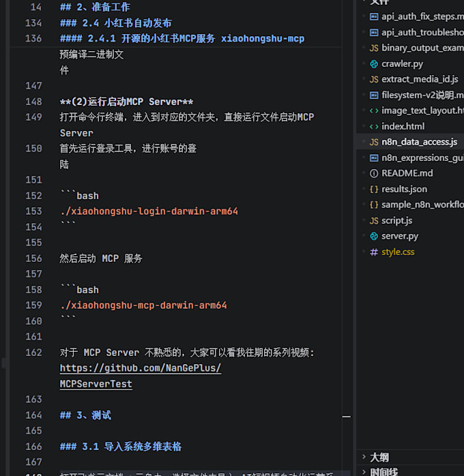Open api_auth_troublesho file in explorer
The width and height of the screenshot is (464, 476).
[422, 32]
